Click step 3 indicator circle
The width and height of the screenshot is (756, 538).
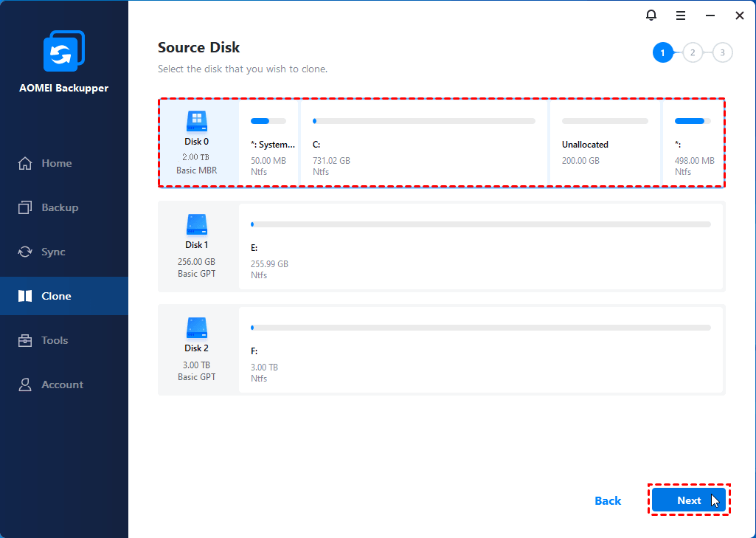(x=722, y=52)
